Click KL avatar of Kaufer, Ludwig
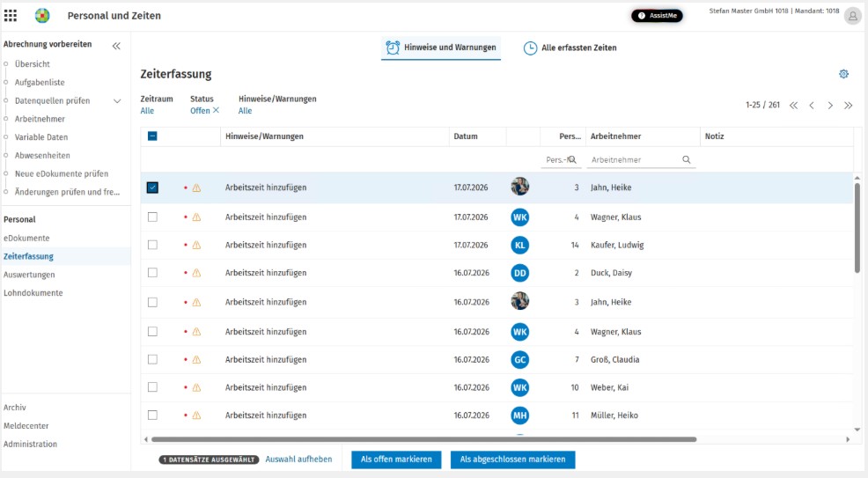The height and width of the screenshot is (478, 868). 519,245
